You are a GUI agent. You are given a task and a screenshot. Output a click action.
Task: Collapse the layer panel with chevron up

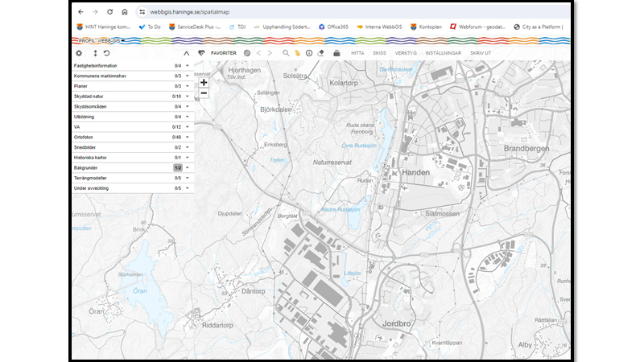coord(187,53)
